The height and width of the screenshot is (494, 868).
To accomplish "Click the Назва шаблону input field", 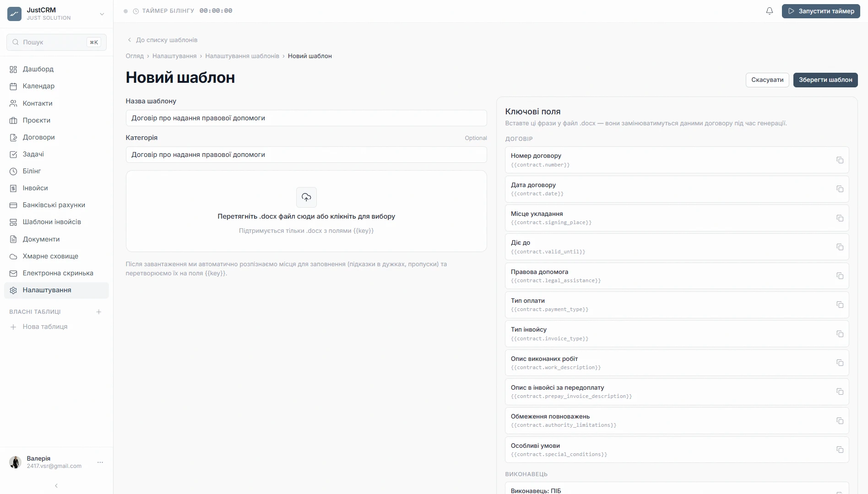I will [x=306, y=118].
